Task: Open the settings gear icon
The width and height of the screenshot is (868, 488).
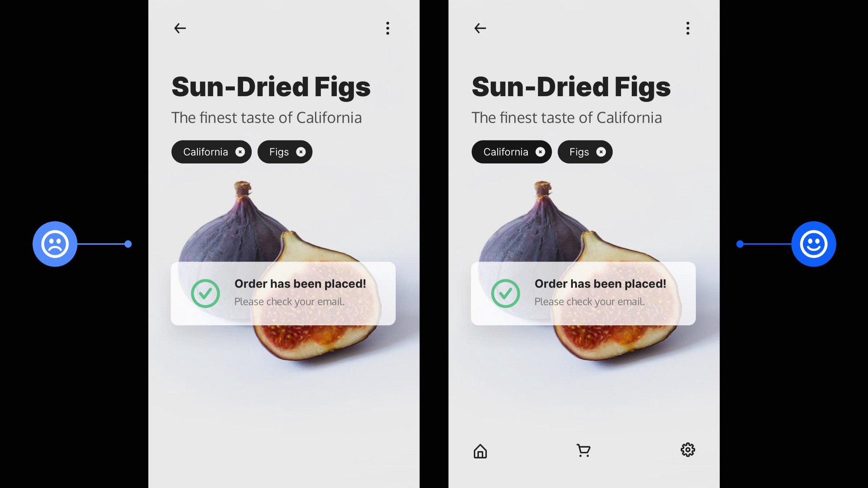Action: tap(687, 450)
